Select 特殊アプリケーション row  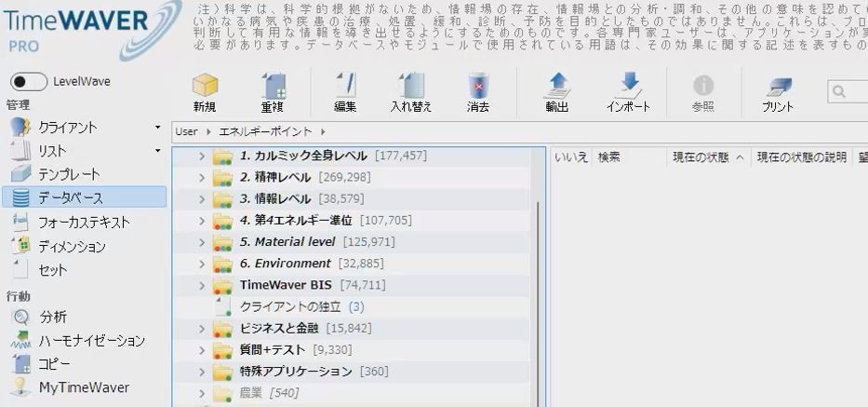coord(352,372)
